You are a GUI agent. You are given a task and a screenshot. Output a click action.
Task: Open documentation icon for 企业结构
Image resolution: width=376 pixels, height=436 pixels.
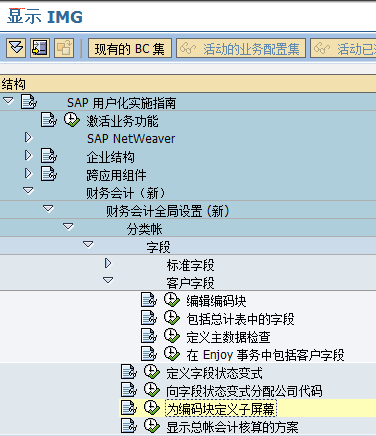[x=49, y=156]
